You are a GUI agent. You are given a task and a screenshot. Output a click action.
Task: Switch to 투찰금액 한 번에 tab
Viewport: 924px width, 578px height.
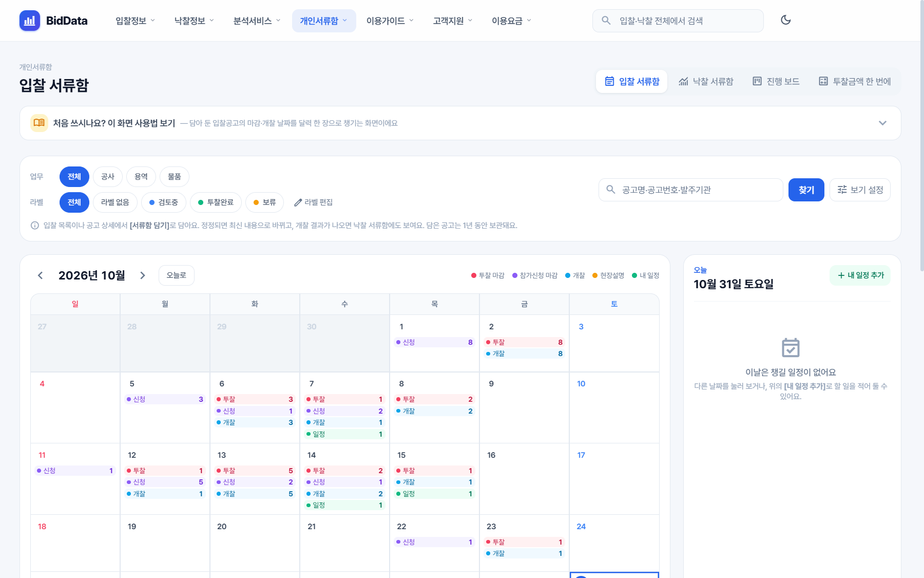point(854,81)
